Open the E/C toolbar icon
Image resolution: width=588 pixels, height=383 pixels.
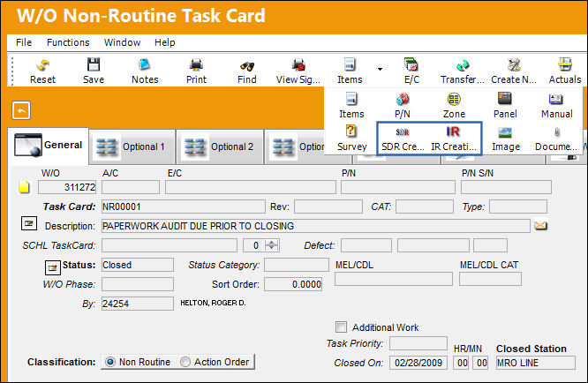(411, 64)
